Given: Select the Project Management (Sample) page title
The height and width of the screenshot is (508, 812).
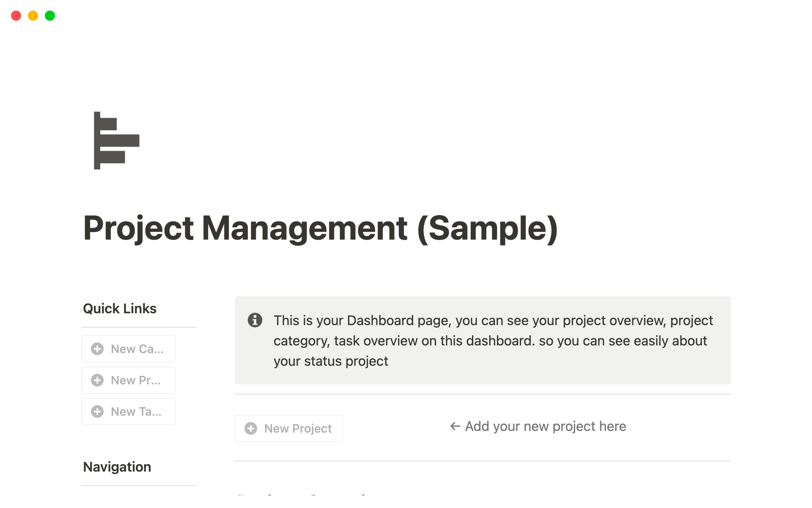Looking at the screenshot, I should (x=320, y=228).
